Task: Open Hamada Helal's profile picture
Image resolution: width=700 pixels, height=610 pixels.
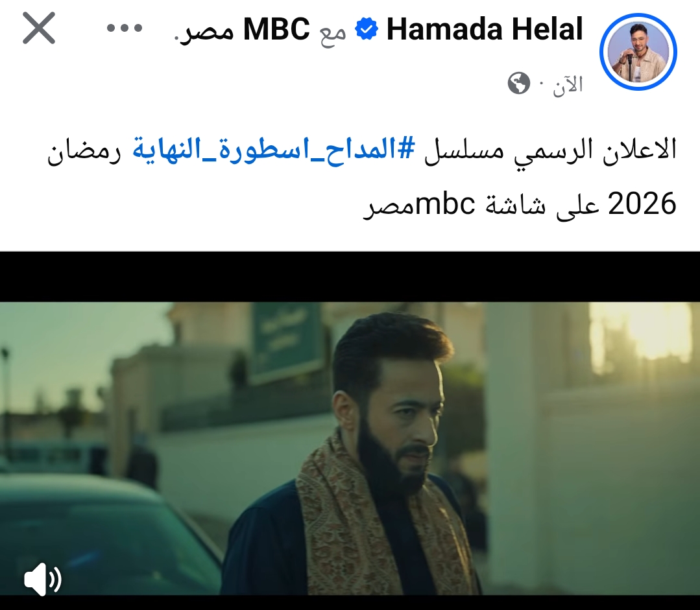Action: 638,52
